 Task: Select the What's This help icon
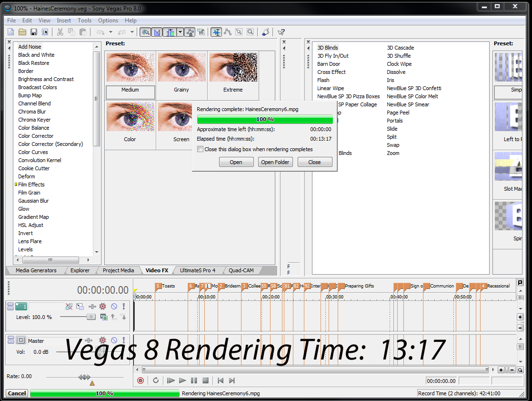pyautogui.click(x=281, y=32)
